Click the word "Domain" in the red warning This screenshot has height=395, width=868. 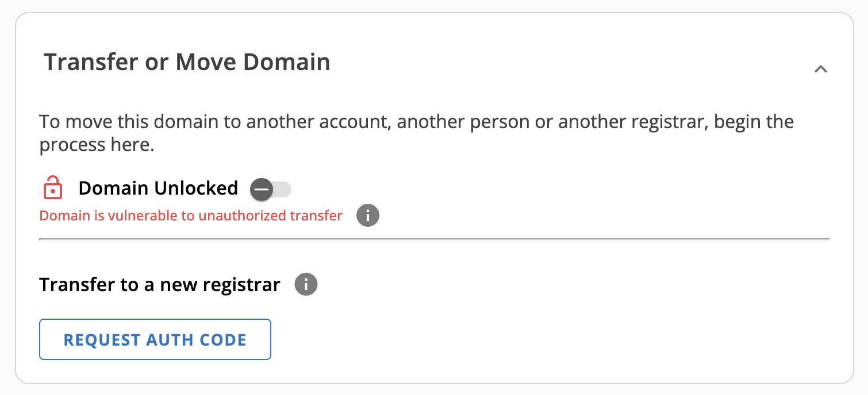(x=64, y=216)
